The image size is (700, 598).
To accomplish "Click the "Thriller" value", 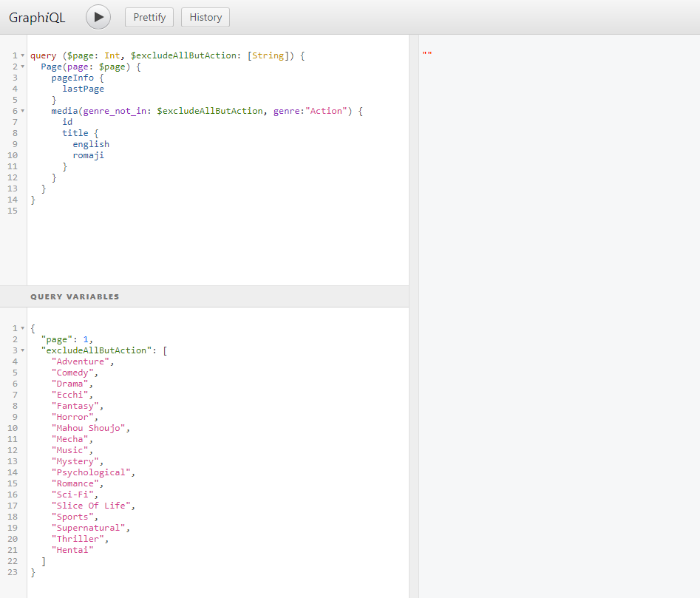I will 78,539.
